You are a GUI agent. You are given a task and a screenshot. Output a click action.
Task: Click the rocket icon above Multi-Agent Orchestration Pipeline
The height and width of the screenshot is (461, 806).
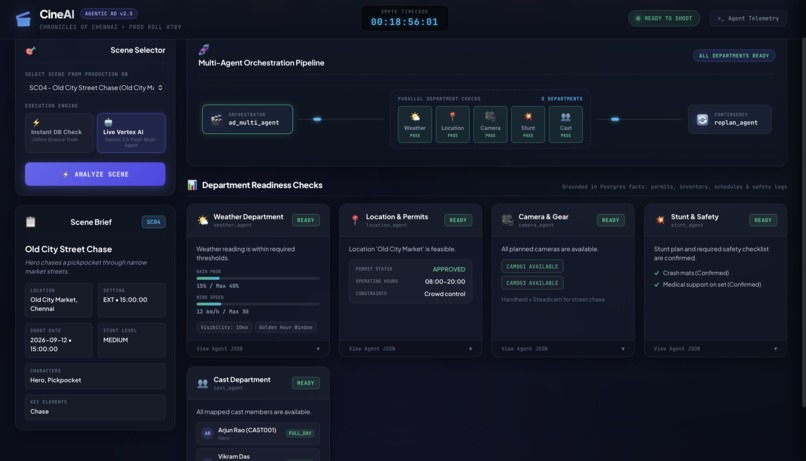tap(204, 49)
